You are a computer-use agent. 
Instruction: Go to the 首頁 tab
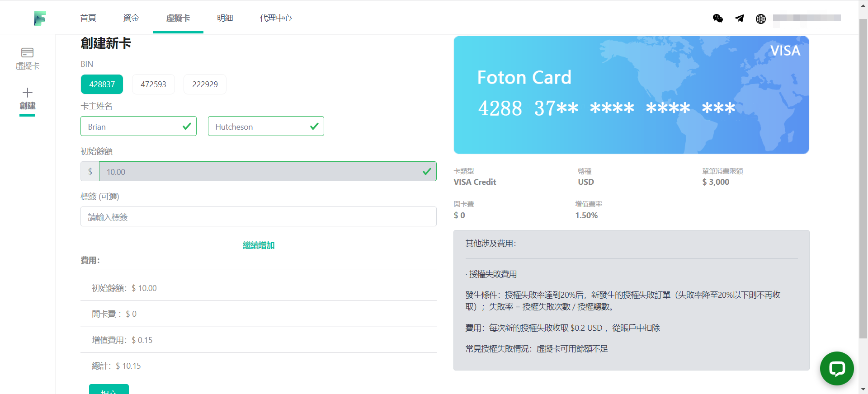point(88,18)
